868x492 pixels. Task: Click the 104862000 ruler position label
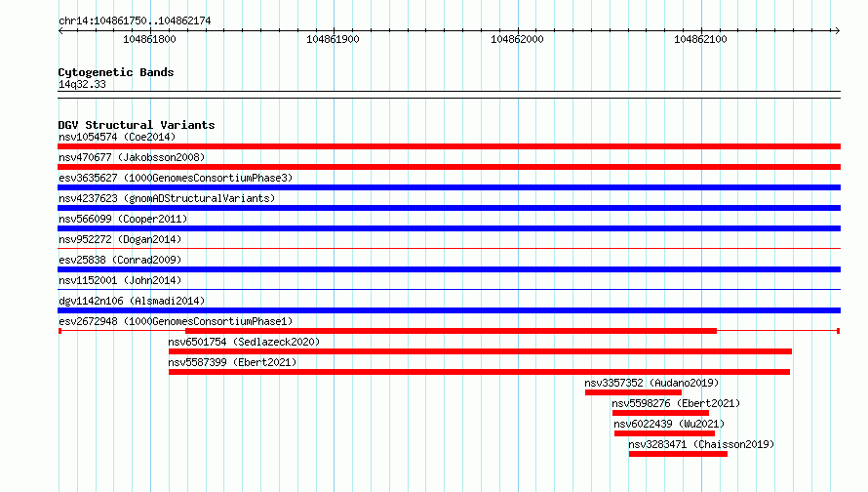tap(517, 39)
